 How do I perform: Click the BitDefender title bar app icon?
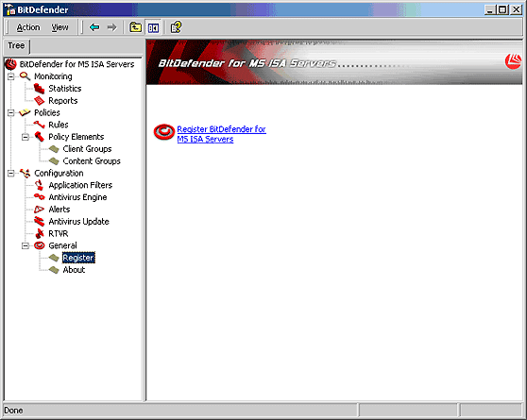(9, 9)
